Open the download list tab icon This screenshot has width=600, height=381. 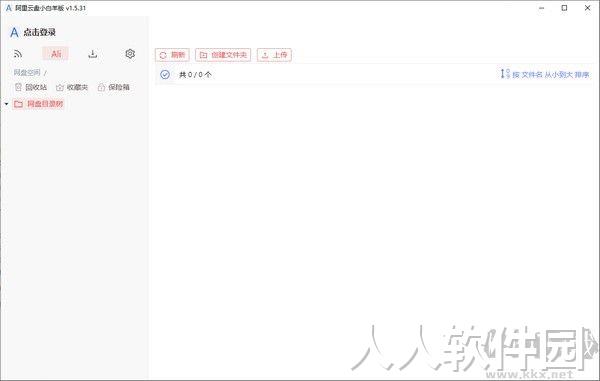pyautogui.click(x=93, y=54)
